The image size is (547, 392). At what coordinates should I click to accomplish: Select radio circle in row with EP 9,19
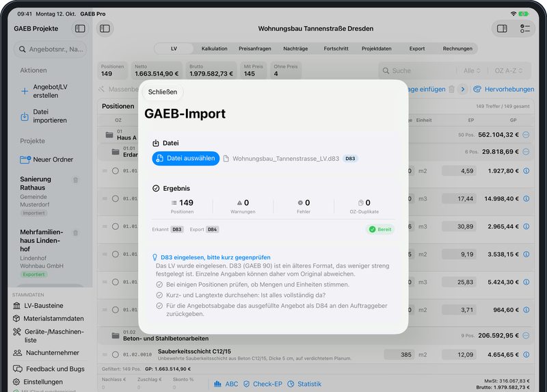tap(115, 254)
